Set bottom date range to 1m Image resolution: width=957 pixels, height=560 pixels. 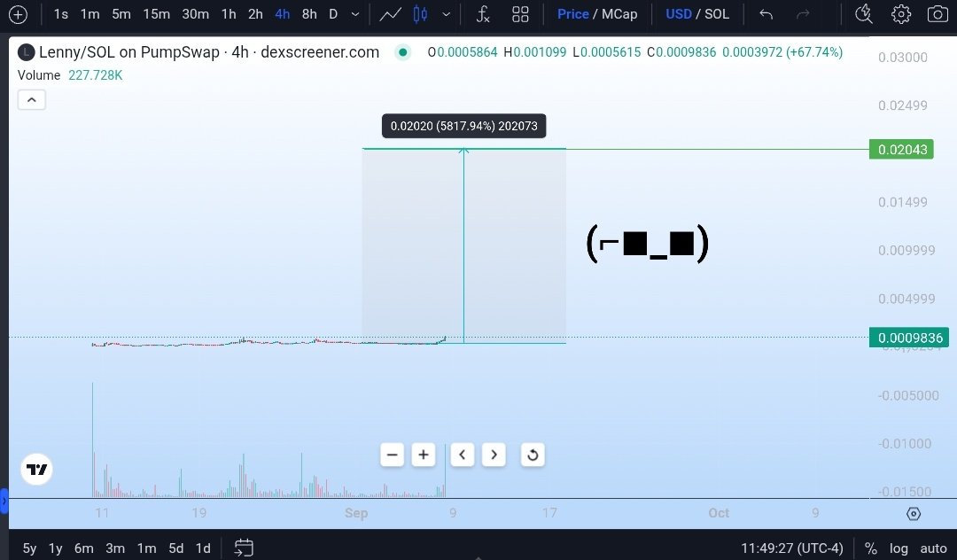[146, 548]
